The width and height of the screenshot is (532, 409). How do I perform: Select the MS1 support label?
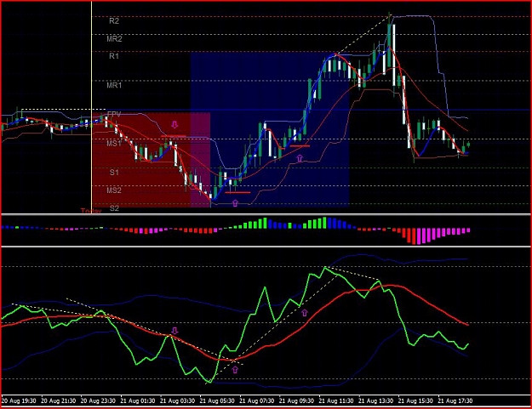click(114, 144)
